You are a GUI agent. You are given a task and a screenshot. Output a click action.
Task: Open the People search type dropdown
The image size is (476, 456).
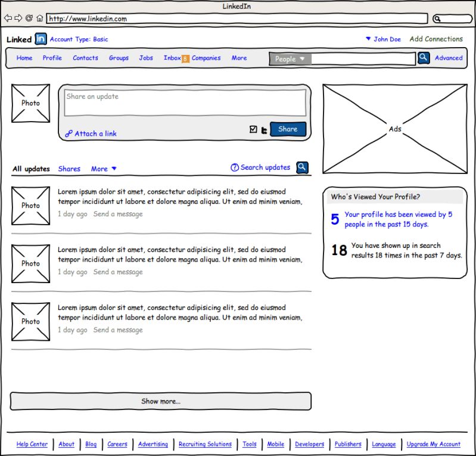pyautogui.click(x=290, y=59)
